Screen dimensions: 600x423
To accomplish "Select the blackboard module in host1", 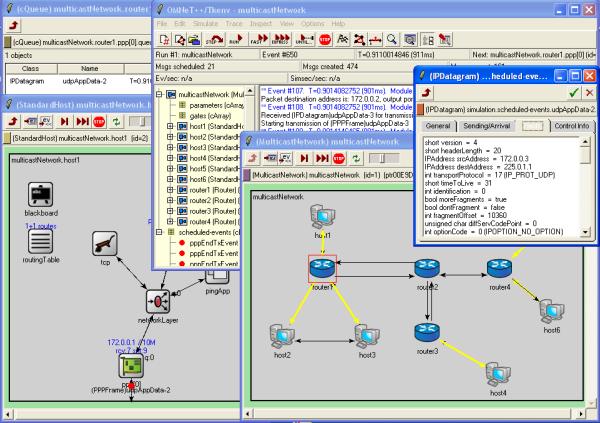I will [41, 194].
